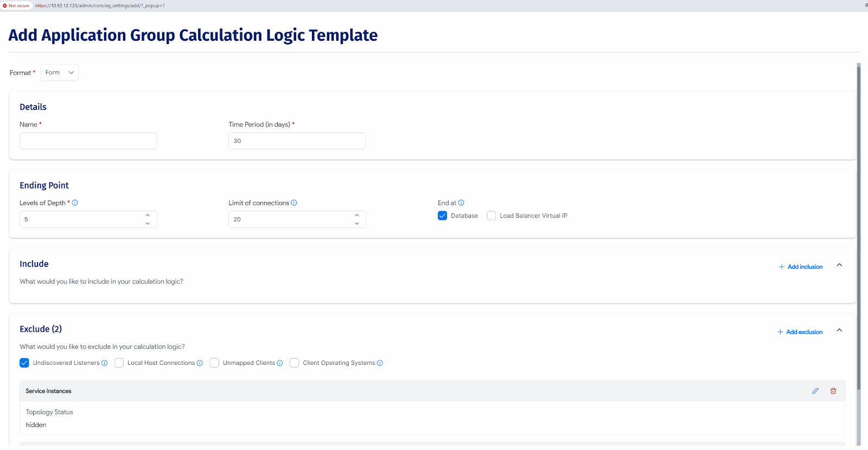The width and height of the screenshot is (868, 450).
Task: Click the Service Instances header row
Action: pos(432,391)
